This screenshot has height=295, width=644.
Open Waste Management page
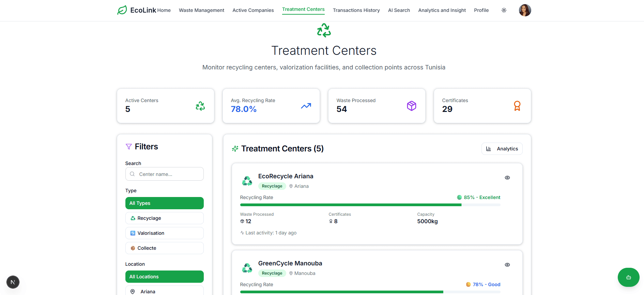pos(201,10)
